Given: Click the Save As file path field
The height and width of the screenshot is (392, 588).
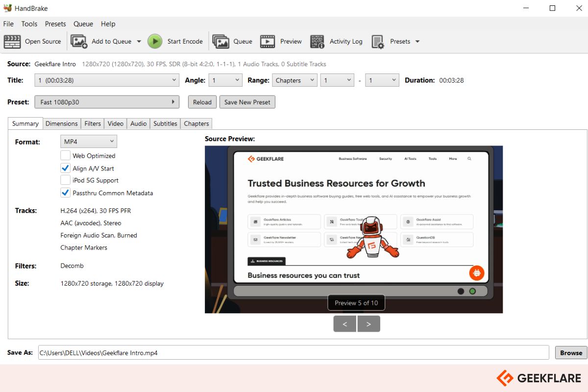Looking at the screenshot, I should tap(294, 352).
